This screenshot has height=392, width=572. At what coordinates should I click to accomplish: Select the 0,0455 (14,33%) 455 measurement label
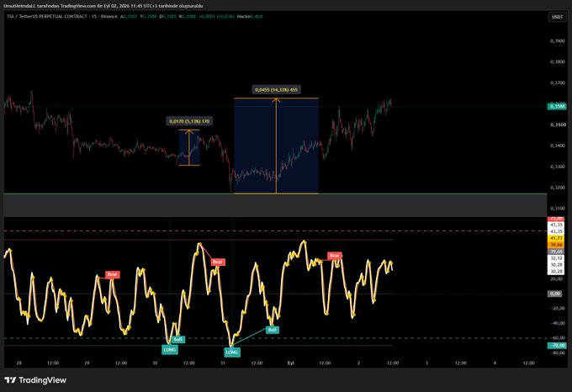coord(276,90)
